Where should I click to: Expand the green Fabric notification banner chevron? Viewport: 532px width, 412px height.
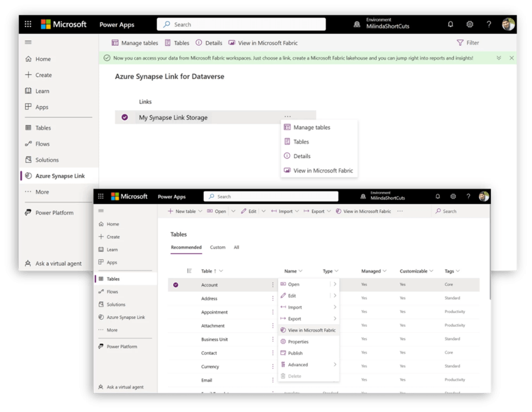499,58
